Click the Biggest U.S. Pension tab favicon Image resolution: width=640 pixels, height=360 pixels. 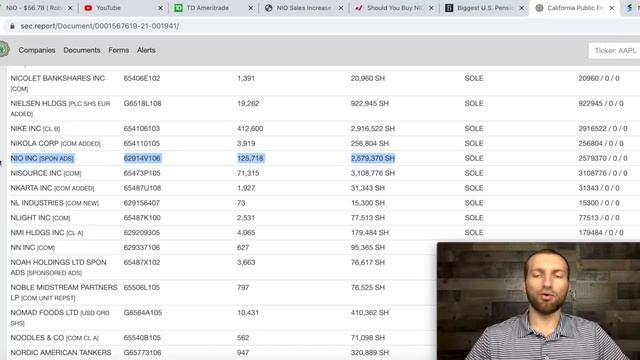click(x=449, y=8)
